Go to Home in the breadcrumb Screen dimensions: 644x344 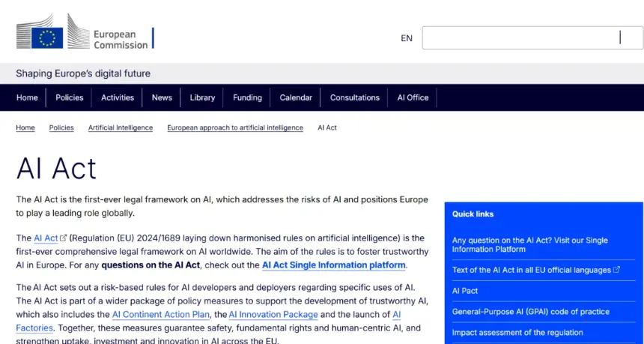[x=25, y=128]
